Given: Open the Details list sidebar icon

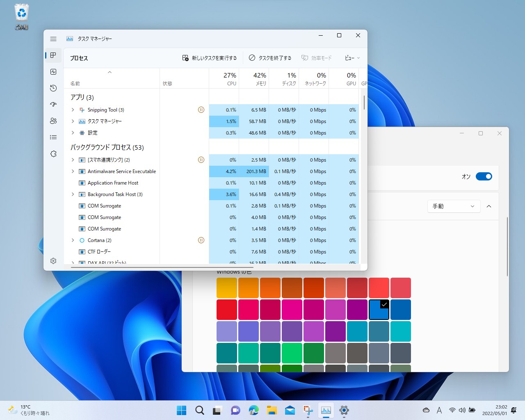Looking at the screenshot, I should [x=53, y=137].
